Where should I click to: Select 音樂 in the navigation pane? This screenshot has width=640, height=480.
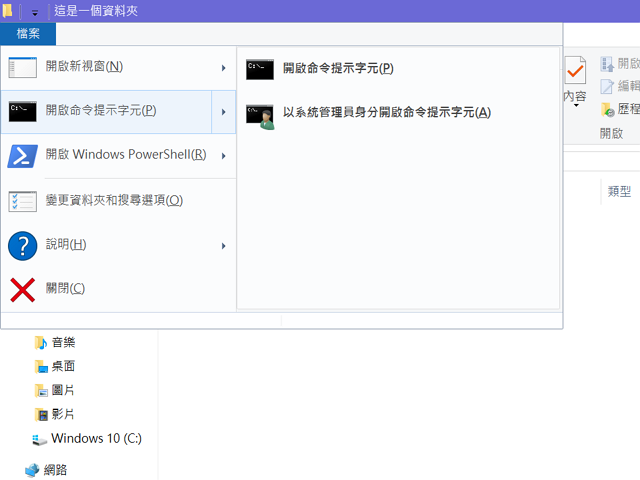(x=64, y=342)
